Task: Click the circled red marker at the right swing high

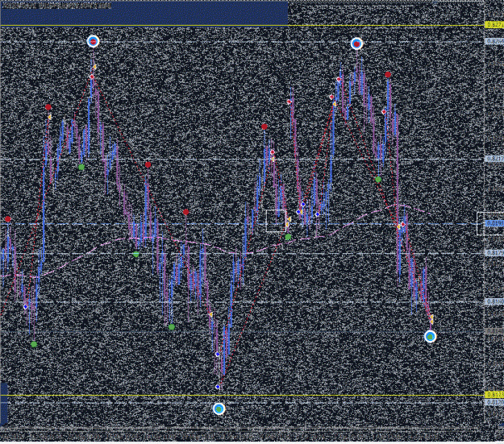Action: pos(356,44)
